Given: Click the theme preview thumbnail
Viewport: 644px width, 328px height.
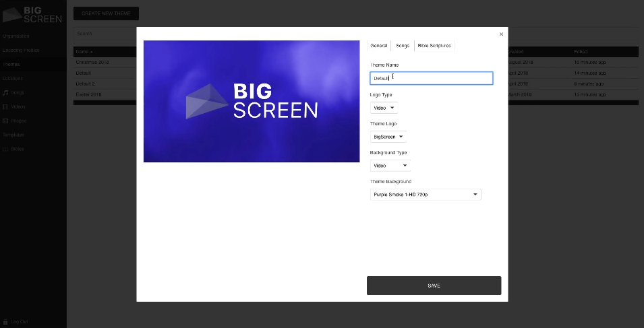Looking at the screenshot, I should point(252,101).
